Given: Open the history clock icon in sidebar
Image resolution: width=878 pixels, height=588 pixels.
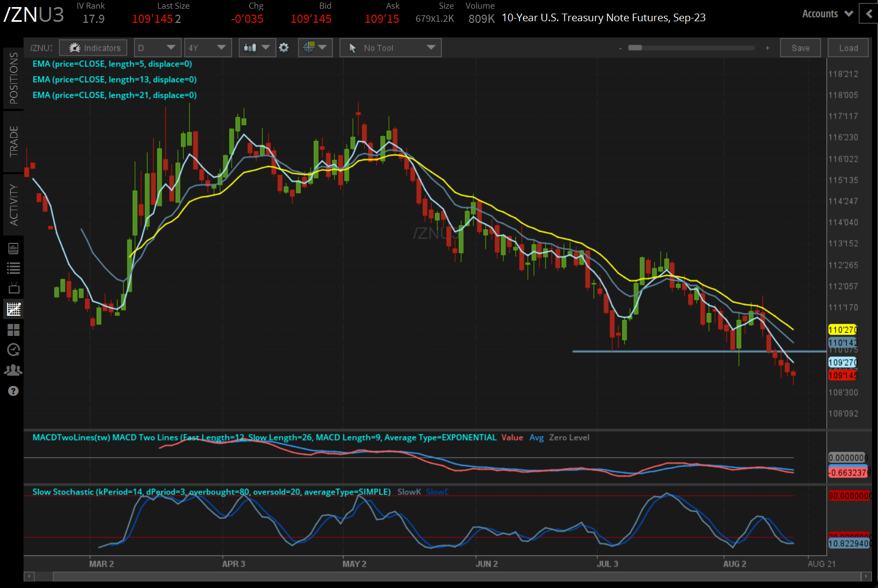Looking at the screenshot, I should (x=14, y=350).
